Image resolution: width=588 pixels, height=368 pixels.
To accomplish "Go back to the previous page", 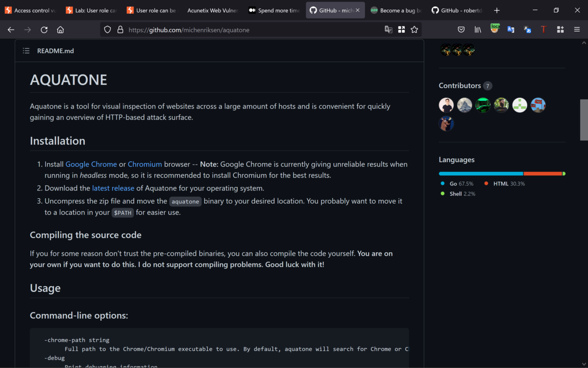I will point(11,30).
